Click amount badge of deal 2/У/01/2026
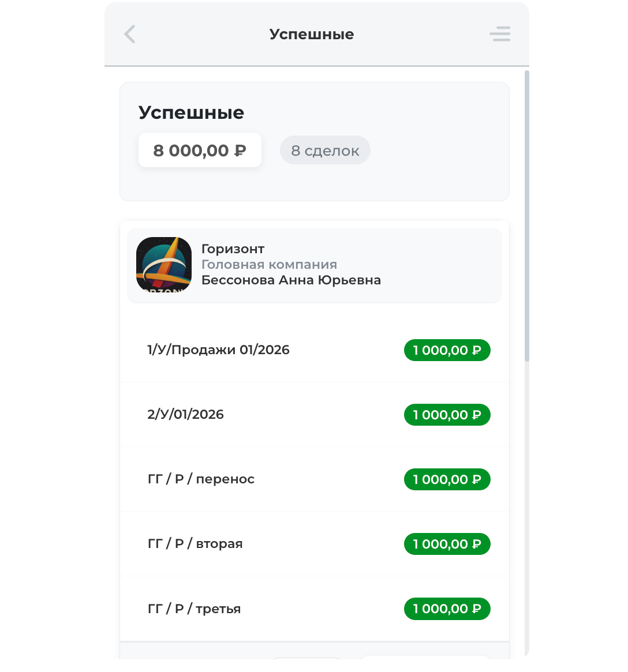The width and height of the screenshot is (628, 672). [447, 415]
